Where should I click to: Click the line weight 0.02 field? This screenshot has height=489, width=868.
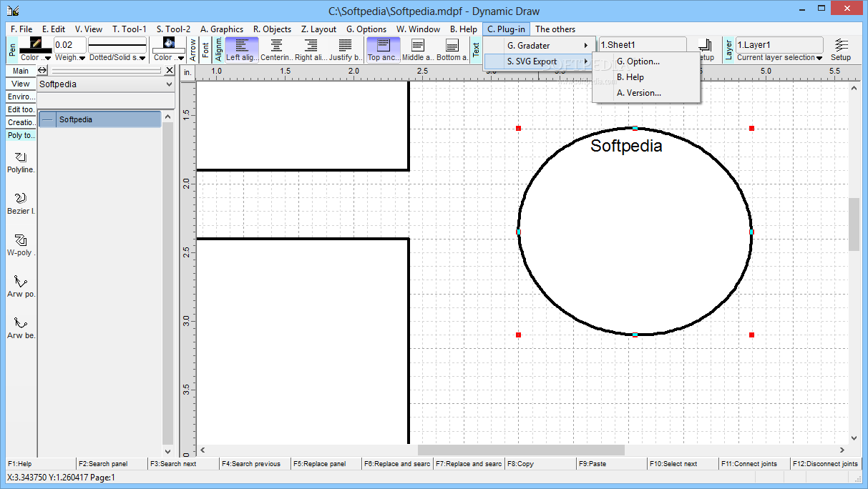coord(70,44)
